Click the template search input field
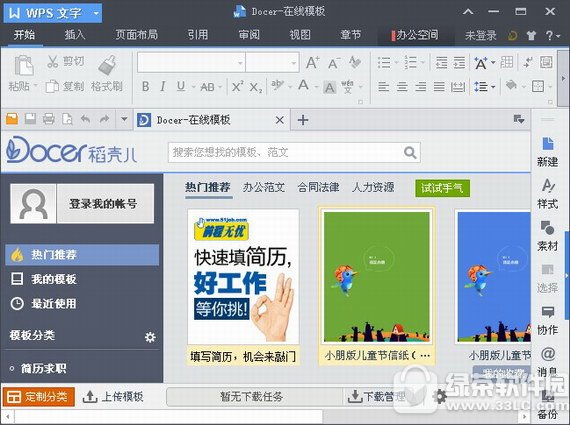The height and width of the screenshot is (425, 570). (x=285, y=152)
